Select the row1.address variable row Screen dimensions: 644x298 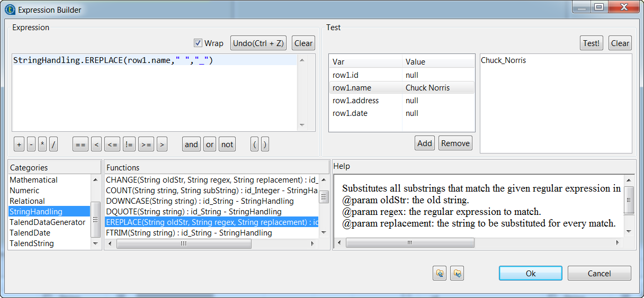pos(401,101)
